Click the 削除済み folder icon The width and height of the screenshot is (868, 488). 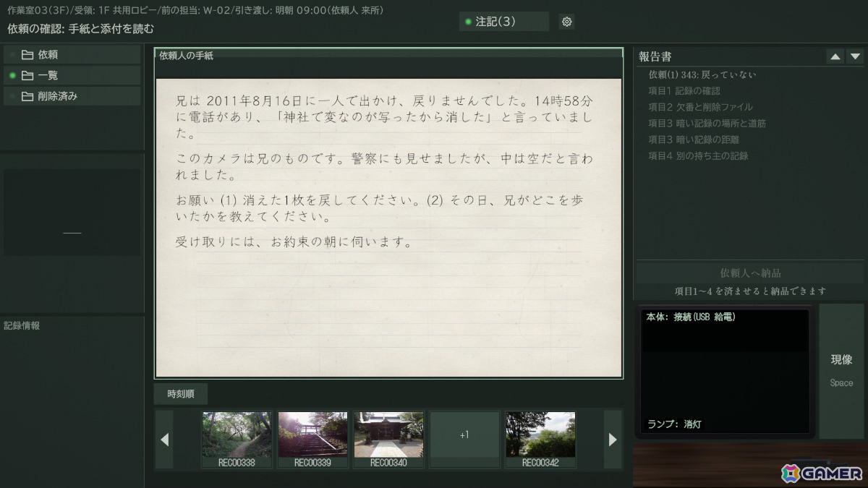coord(27,96)
